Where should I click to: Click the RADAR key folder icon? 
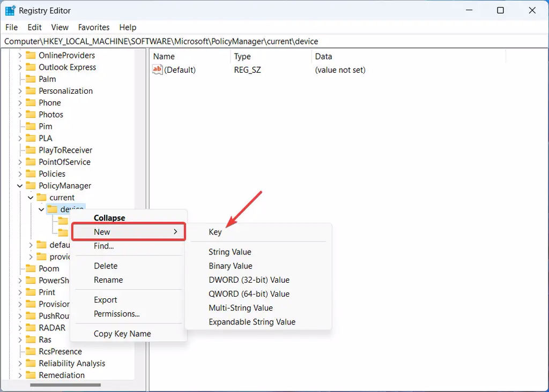[x=31, y=328]
